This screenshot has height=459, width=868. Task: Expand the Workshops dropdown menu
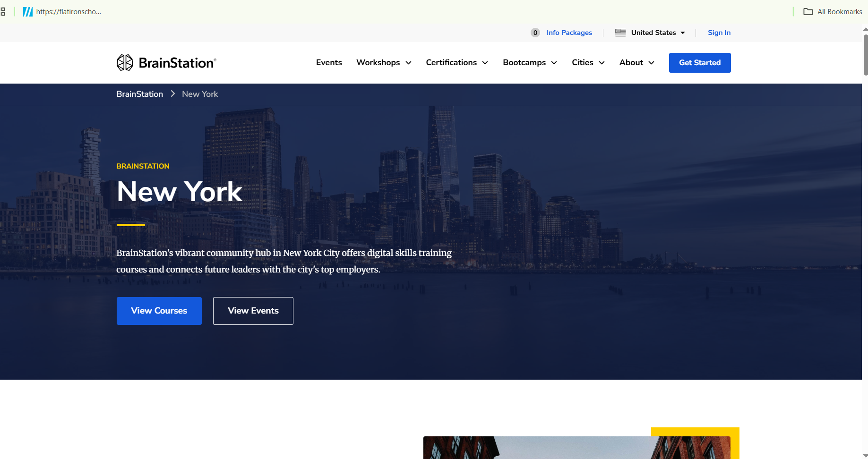tap(384, 63)
